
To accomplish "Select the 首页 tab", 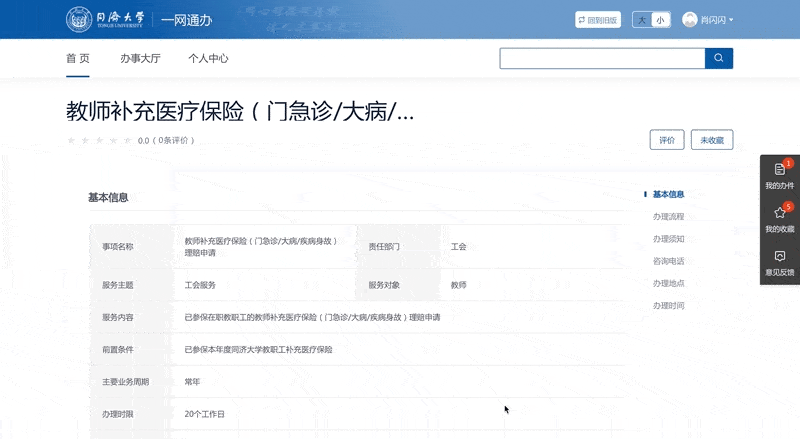I will click(x=78, y=58).
